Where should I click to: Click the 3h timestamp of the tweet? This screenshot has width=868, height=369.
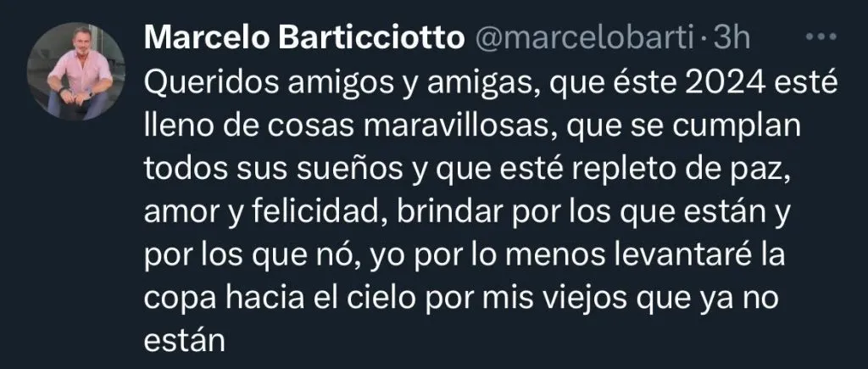731,38
